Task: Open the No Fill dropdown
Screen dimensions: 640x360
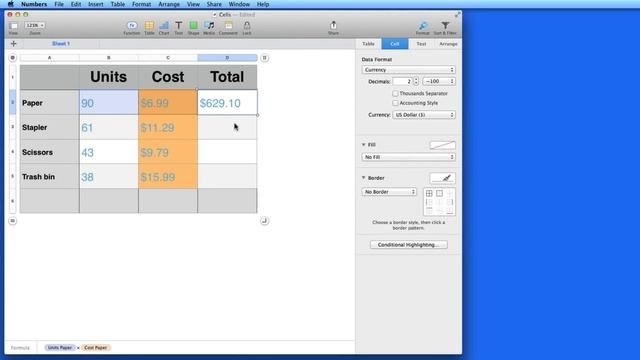Action: point(408,157)
